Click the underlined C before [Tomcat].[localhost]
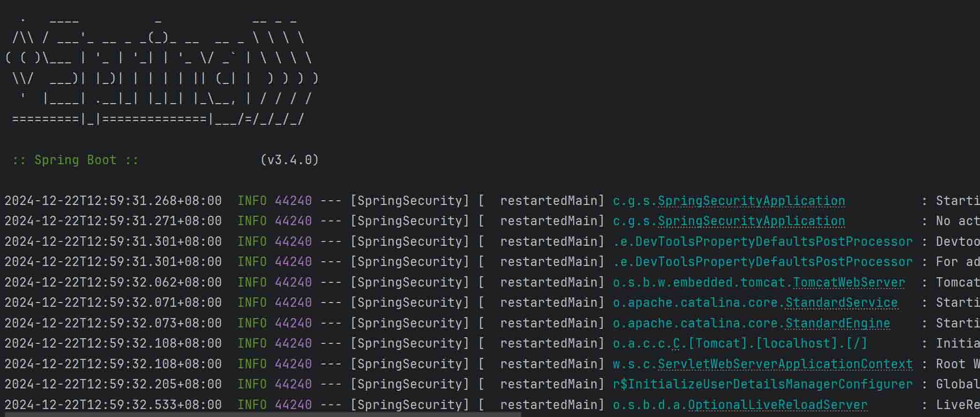Screen dimensions: 980x417 tap(677, 343)
